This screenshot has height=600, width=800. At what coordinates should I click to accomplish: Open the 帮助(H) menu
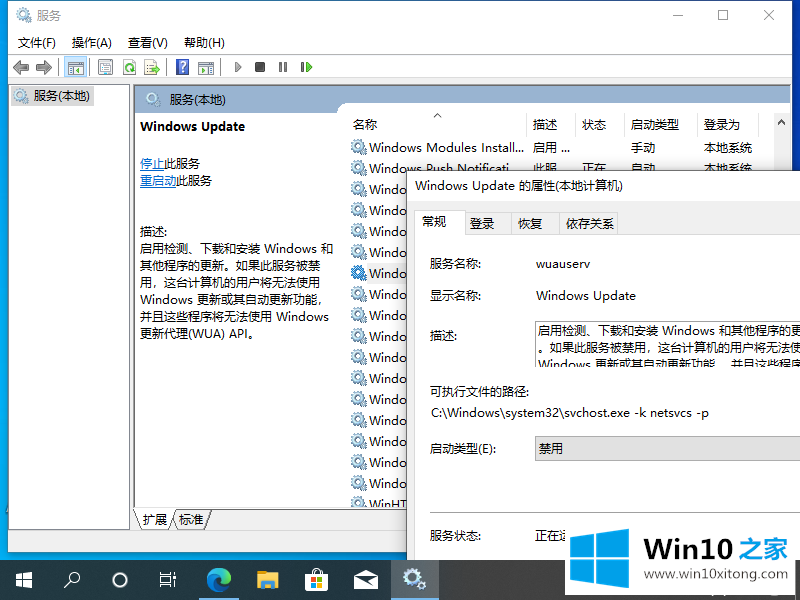click(x=204, y=43)
